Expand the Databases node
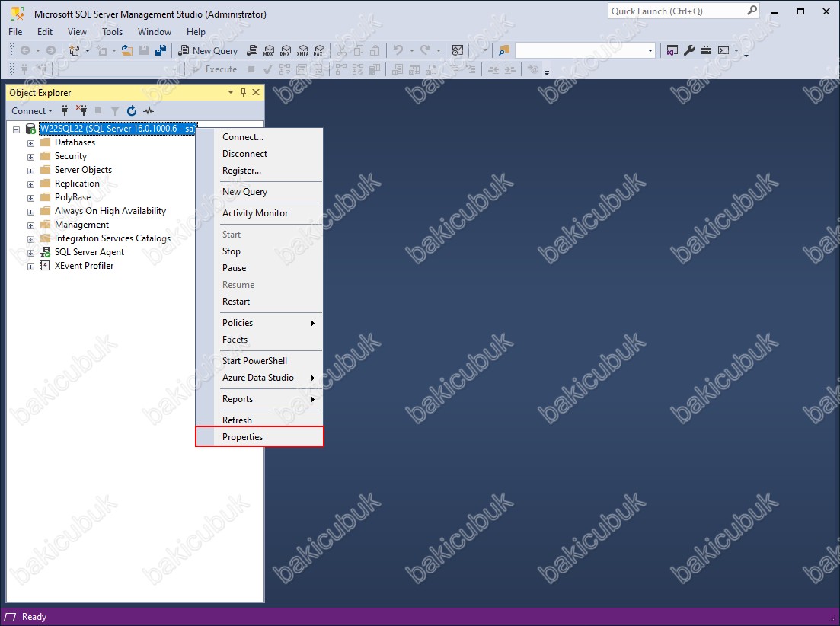 30,143
